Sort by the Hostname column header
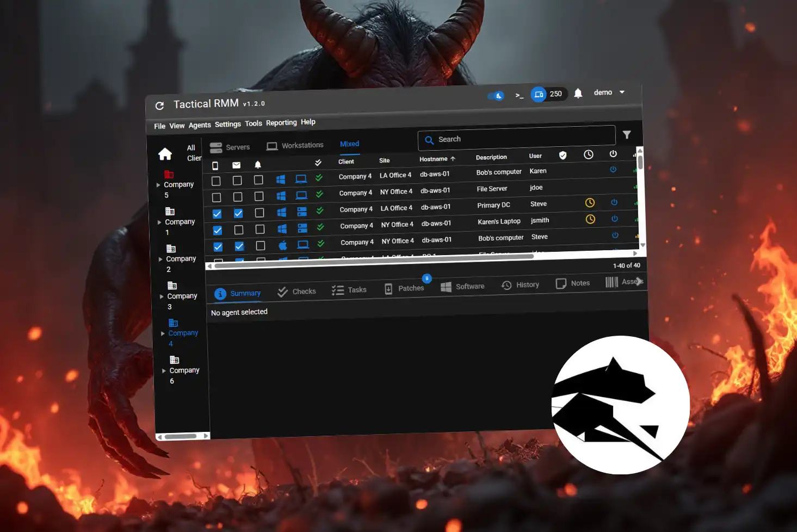Image resolution: width=797 pixels, height=532 pixels. [434, 159]
